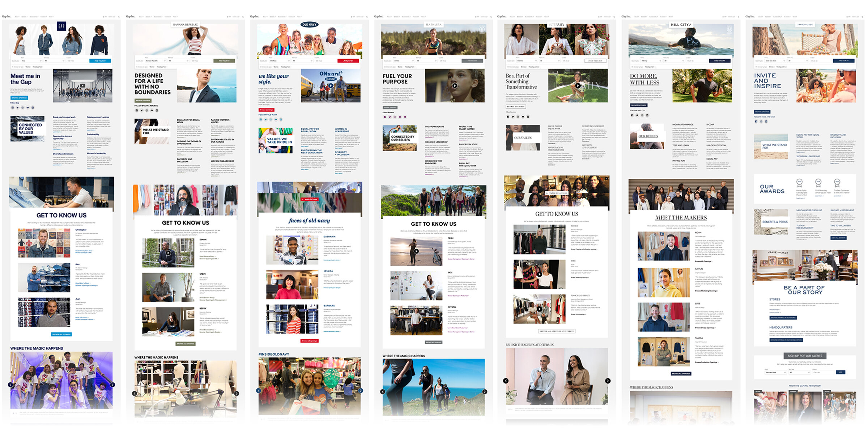Open Athleta's Facebook icon under Follow Athleta
This screenshot has height=434, width=868.
384,117
